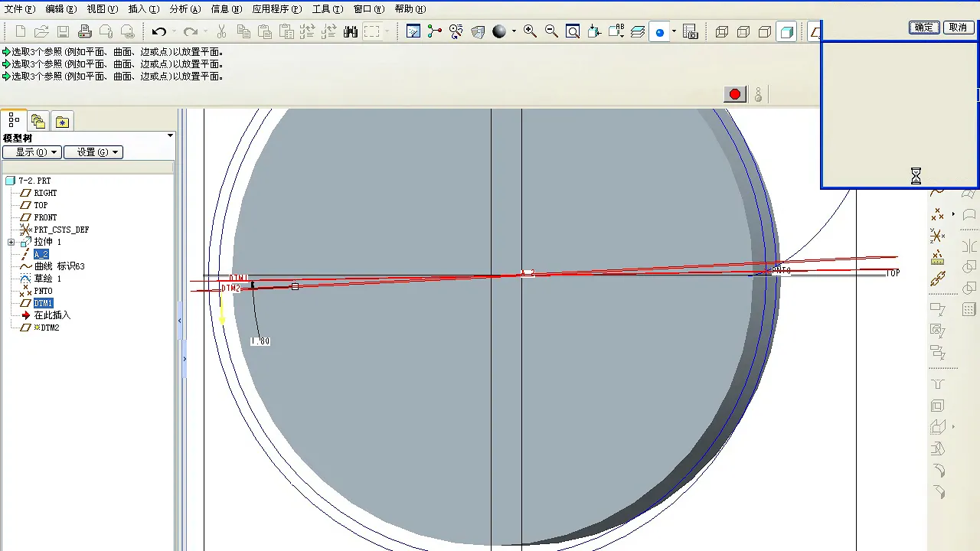Click the 确定 button
This screenshot has width=980, height=551.
point(924,27)
